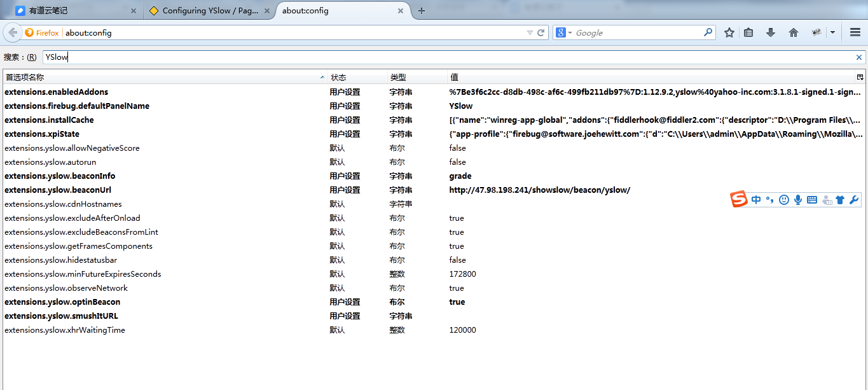
Task: Show bookmarks list icon
Action: (x=749, y=32)
